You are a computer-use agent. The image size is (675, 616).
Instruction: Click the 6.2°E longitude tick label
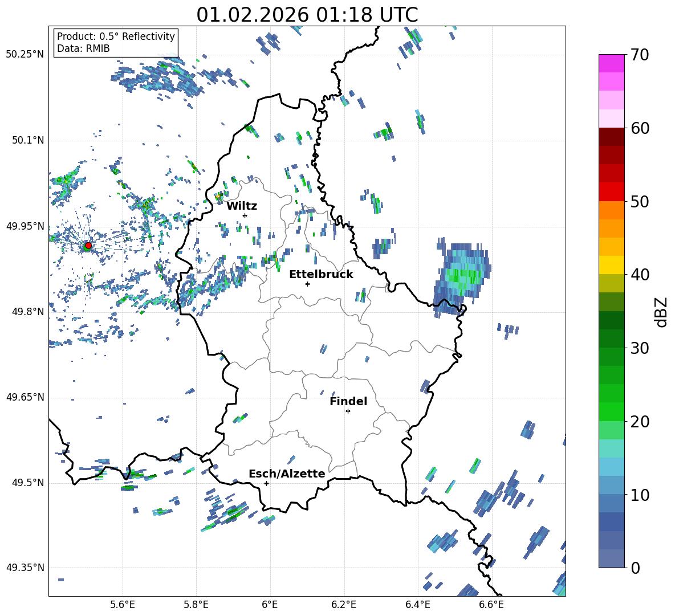[x=344, y=604]
